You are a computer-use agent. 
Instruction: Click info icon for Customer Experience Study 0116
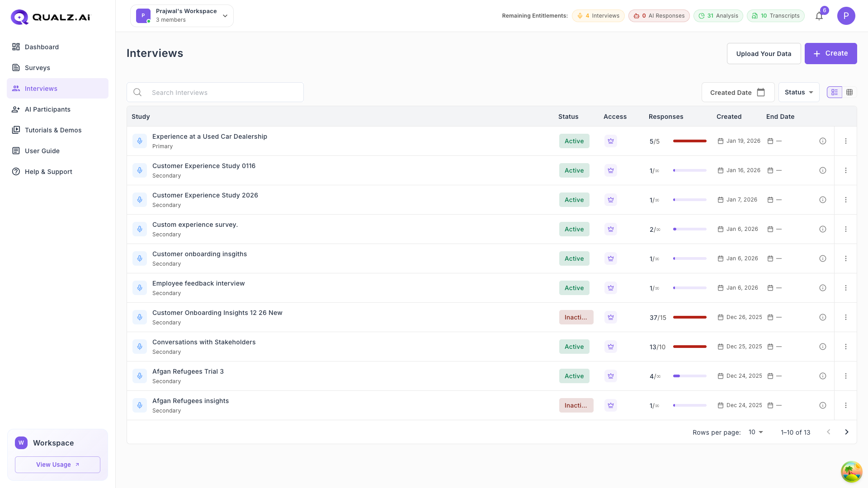coord(822,170)
